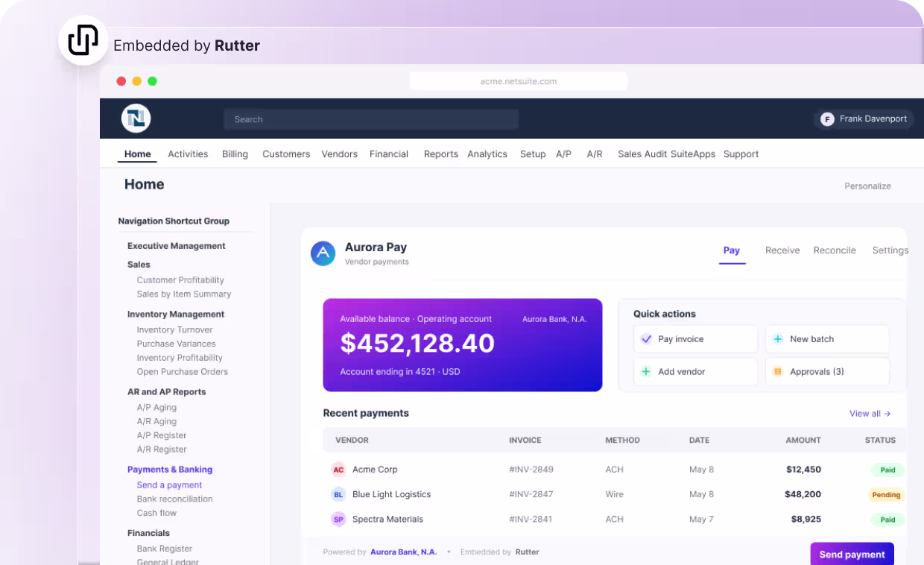
Task: Click the Send payment button
Action: click(852, 555)
